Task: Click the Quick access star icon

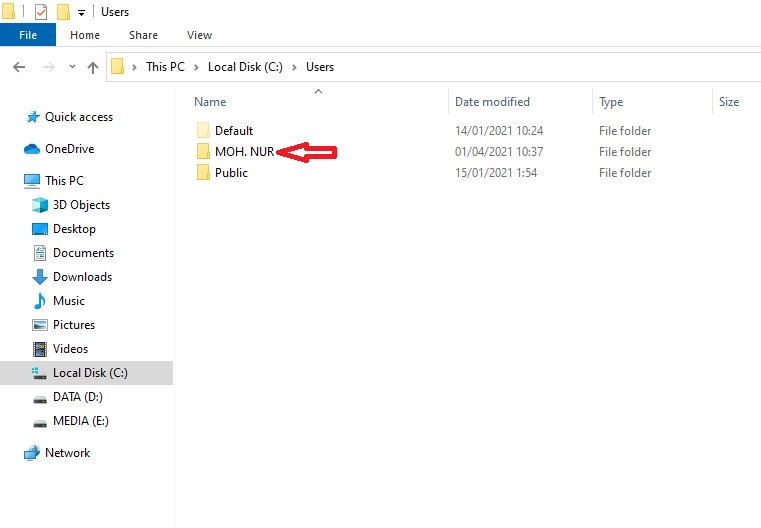Action: tap(33, 117)
